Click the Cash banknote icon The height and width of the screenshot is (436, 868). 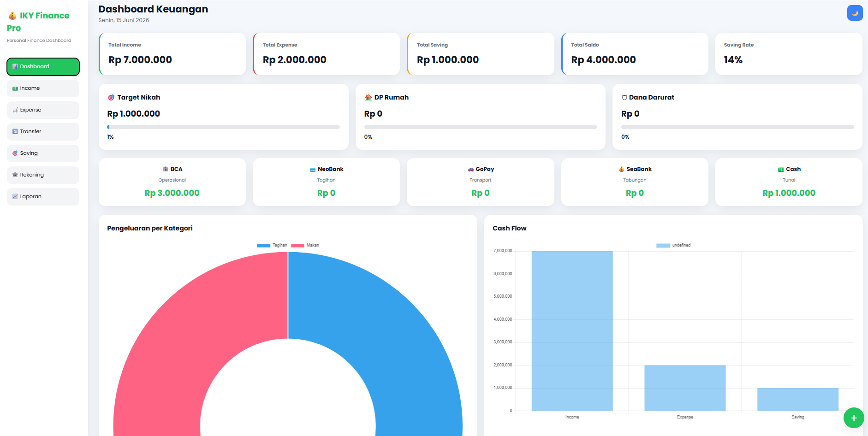point(781,169)
